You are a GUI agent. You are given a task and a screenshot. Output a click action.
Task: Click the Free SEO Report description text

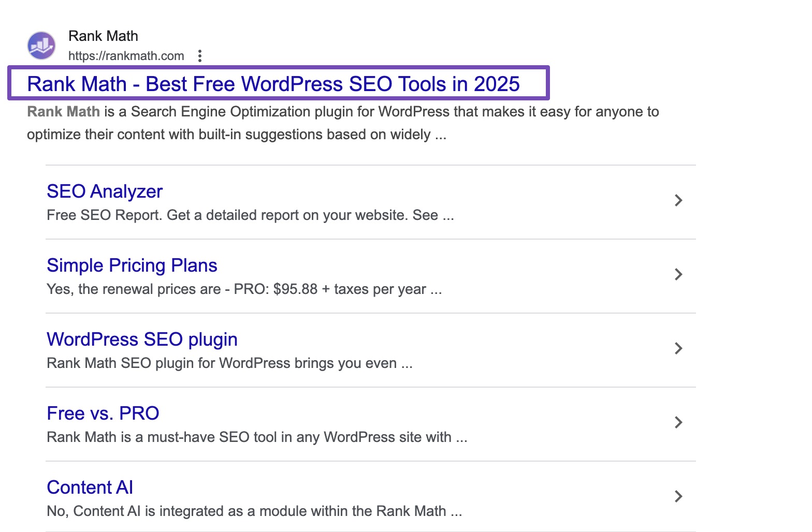pyautogui.click(x=250, y=215)
